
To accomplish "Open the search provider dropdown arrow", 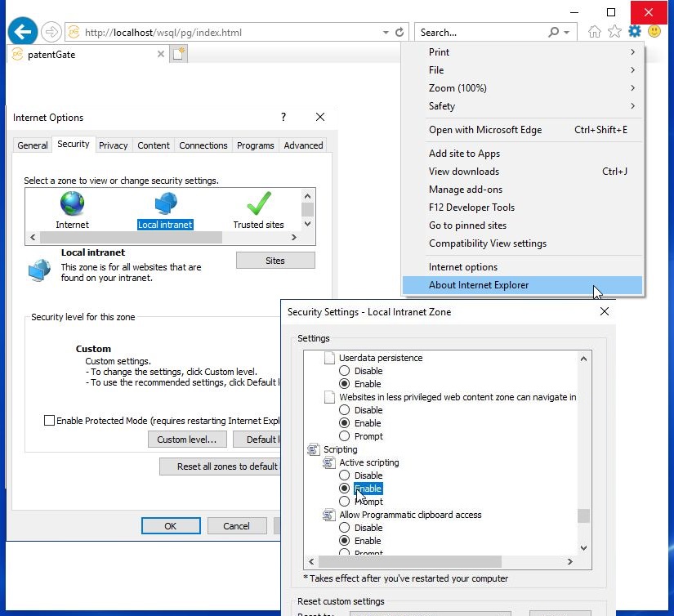I will click(566, 33).
